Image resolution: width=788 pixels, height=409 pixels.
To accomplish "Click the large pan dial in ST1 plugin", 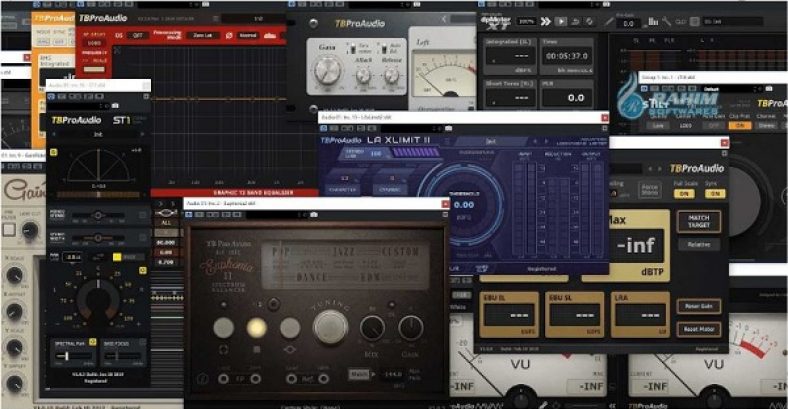I will [98, 300].
